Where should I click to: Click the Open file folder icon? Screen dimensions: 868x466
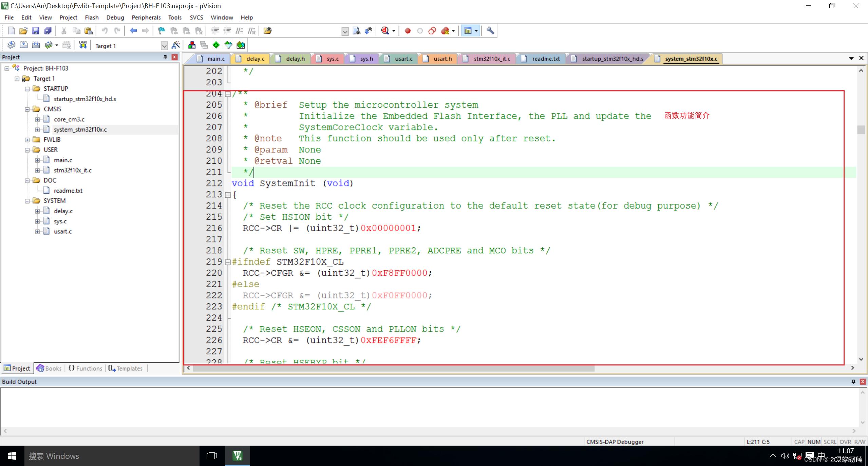(23, 31)
